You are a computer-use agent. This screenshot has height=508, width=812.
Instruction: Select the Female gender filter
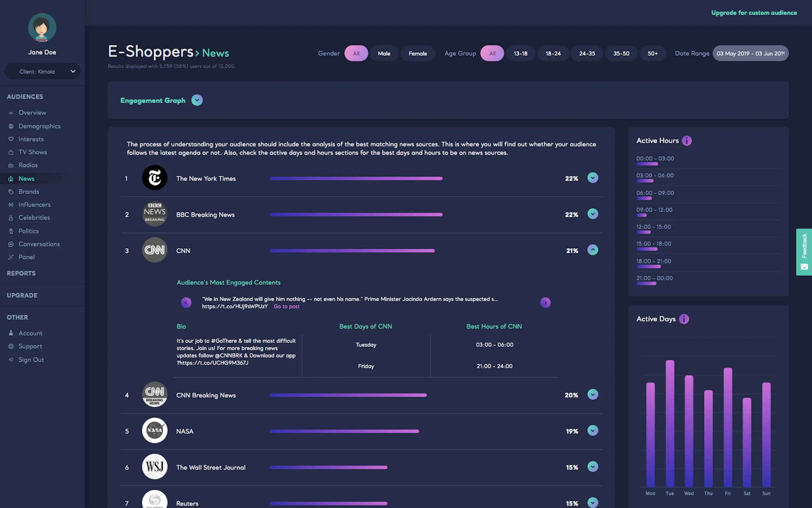418,53
